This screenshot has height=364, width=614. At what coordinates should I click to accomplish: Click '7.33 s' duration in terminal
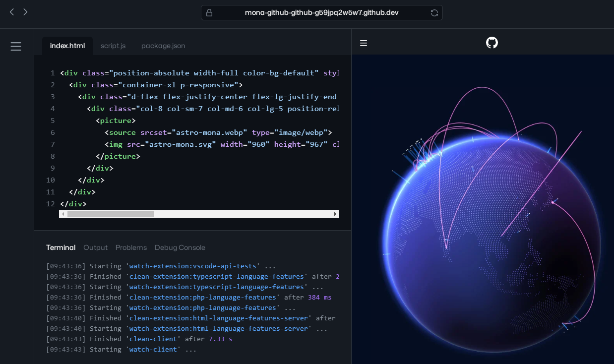[221, 339]
